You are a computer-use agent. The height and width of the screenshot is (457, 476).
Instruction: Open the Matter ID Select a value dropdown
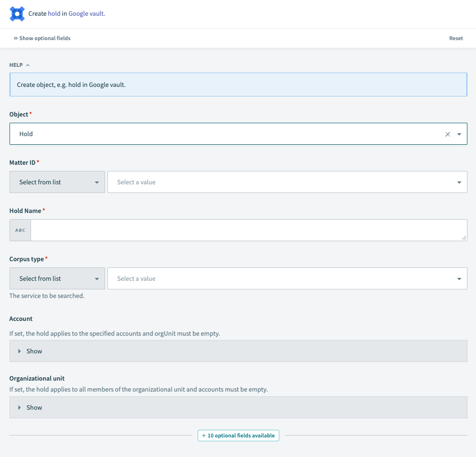[x=286, y=182]
